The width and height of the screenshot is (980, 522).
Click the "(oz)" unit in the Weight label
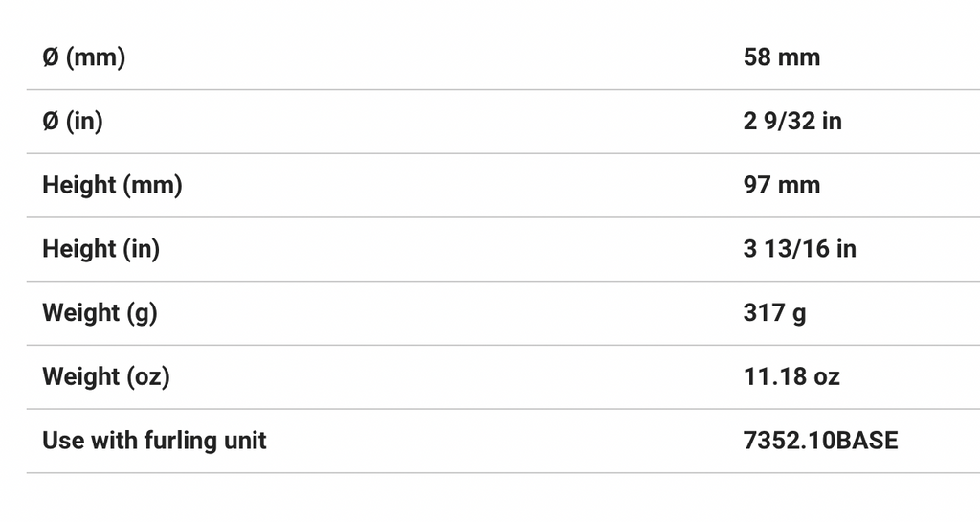point(148,376)
